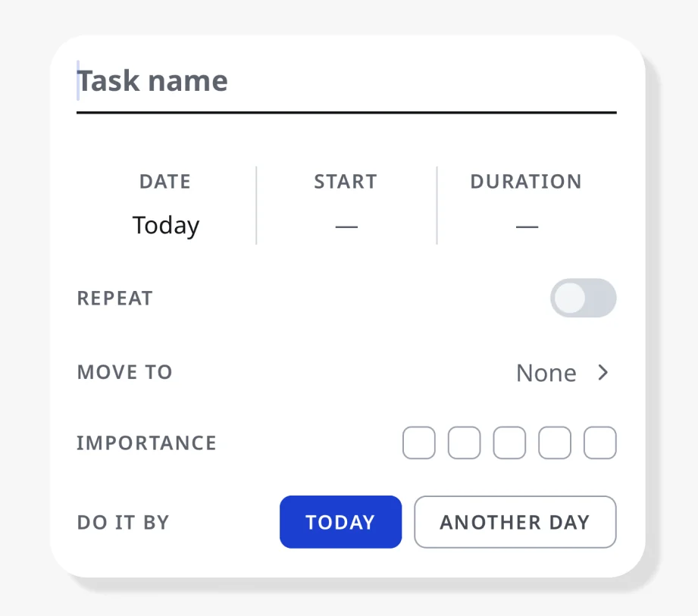This screenshot has height=616, width=698.
Task: Click the REPEAT label
Action: click(x=115, y=299)
